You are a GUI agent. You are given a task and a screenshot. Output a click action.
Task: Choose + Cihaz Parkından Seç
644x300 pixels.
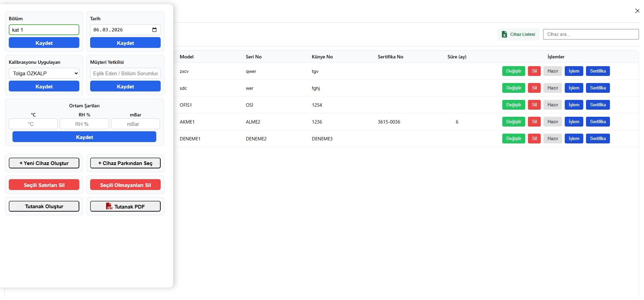pos(125,163)
